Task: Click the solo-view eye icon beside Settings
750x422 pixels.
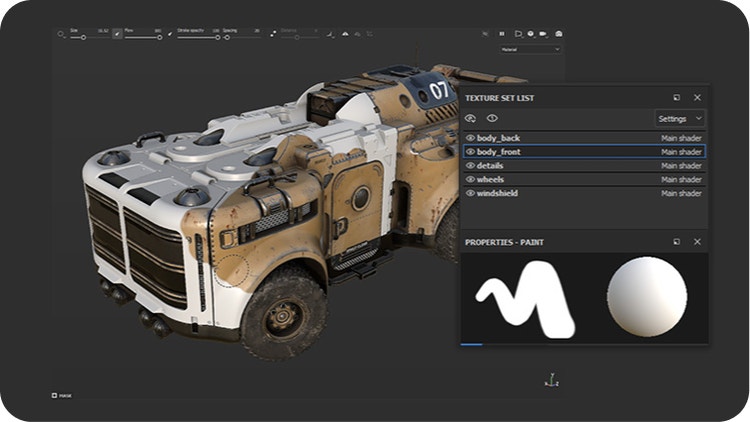Action: click(x=492, y=118)
